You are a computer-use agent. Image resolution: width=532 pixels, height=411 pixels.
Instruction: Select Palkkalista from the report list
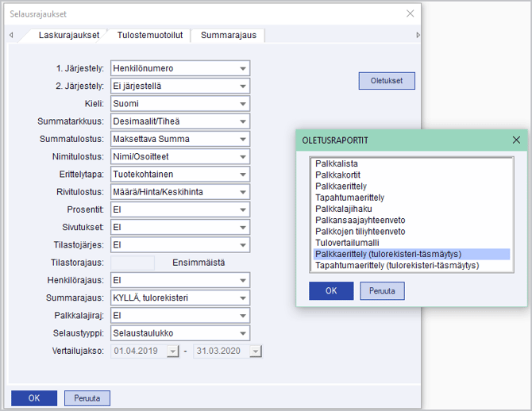click(336, 163)
